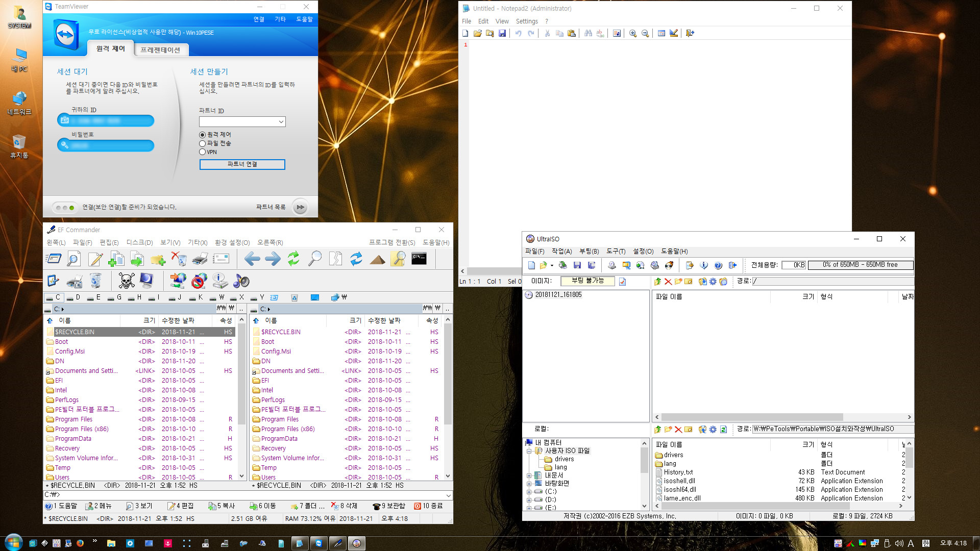This screenshot has width=980, height=551.
Task: Switch to 프레젠테이션 tab in TeamViewer
Action: [160, 49]
